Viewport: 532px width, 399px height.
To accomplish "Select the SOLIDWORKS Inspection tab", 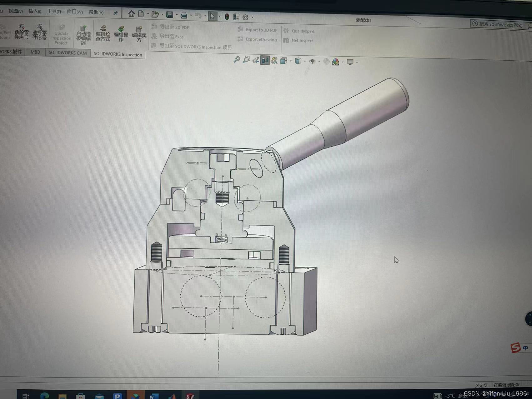I will point(118,54).
